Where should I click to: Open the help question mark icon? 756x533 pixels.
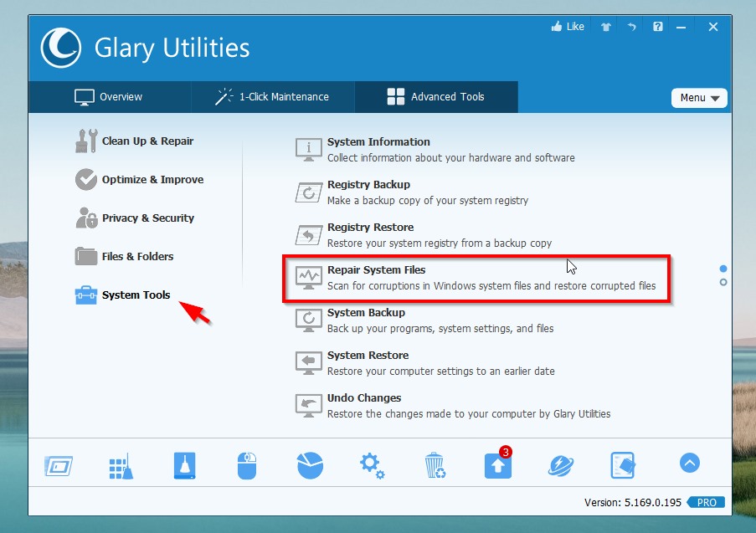click(x=658, y=27)
